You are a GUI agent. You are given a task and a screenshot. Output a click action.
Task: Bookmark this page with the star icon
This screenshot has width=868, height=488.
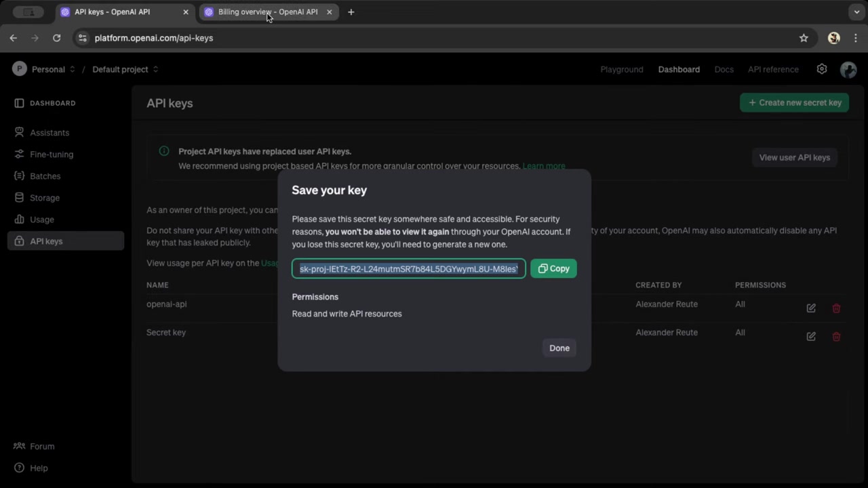[x=804, y=38]
